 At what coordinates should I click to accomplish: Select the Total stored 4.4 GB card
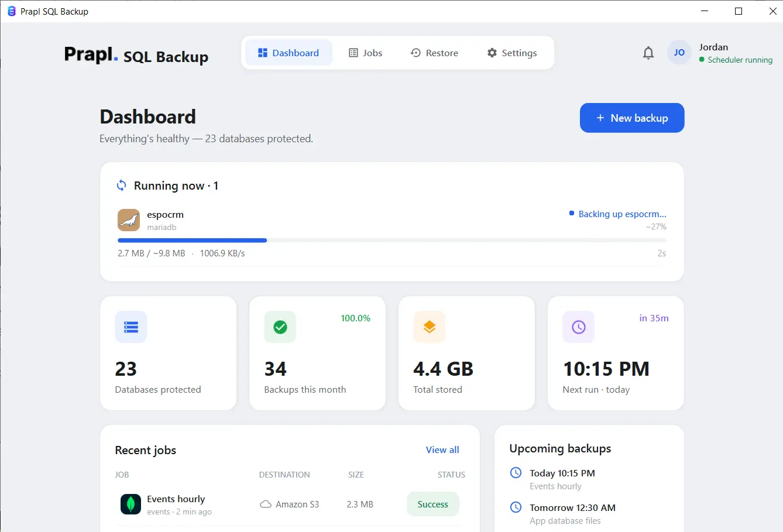pyautogui.click(x=467, y=353)
